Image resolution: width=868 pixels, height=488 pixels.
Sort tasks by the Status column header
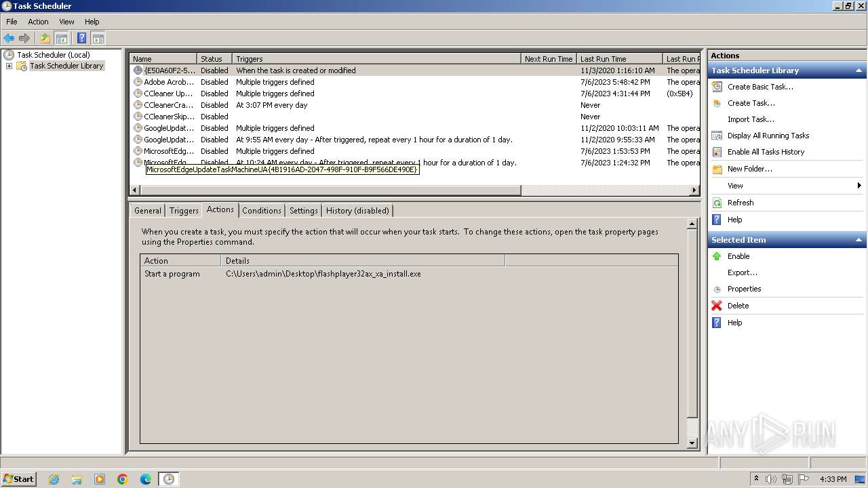[214, 59]
